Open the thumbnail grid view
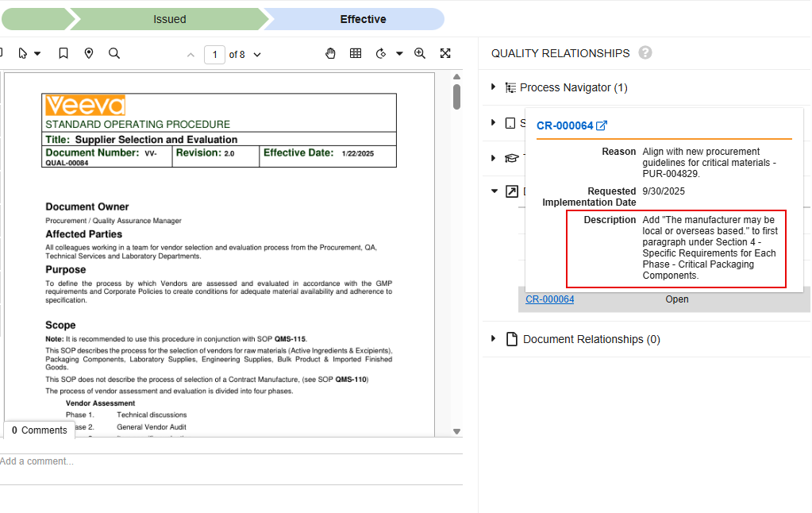The image size is (812, 513). 356,53
